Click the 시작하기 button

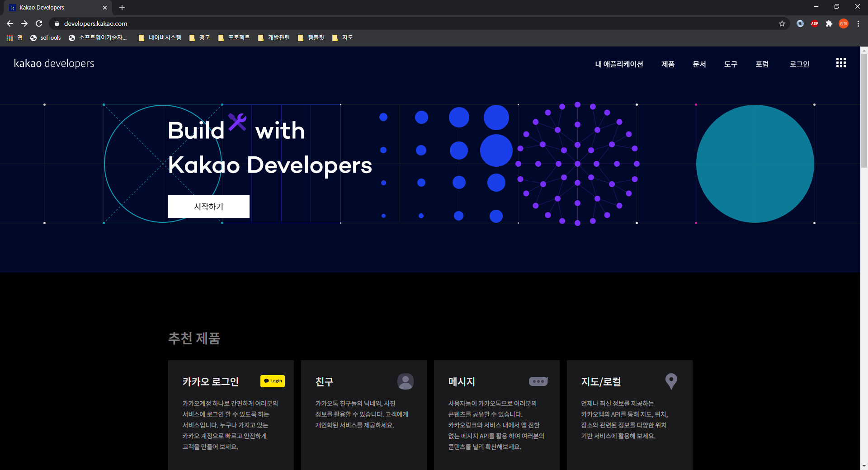[209, 207]
